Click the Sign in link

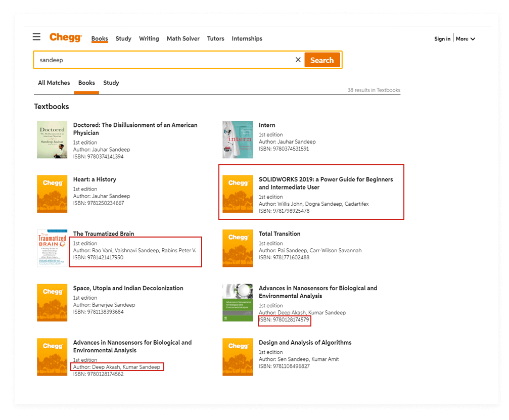(442, 38)
